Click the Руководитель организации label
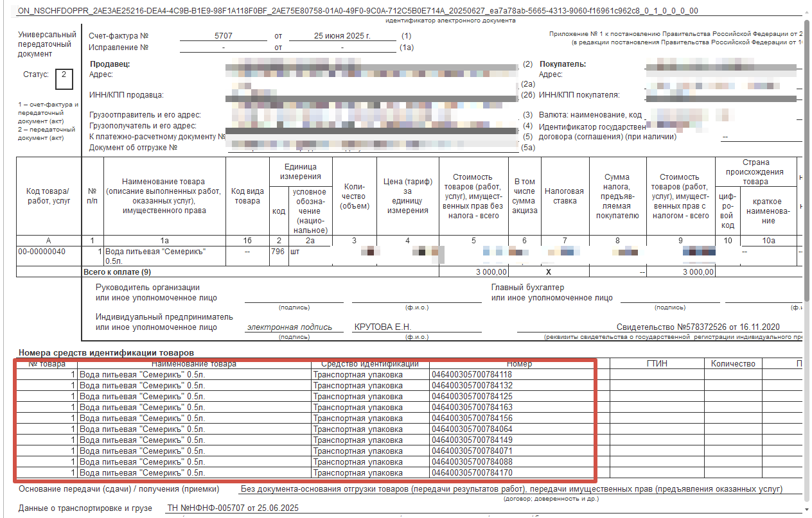812x518 pixels. (147, 288)
